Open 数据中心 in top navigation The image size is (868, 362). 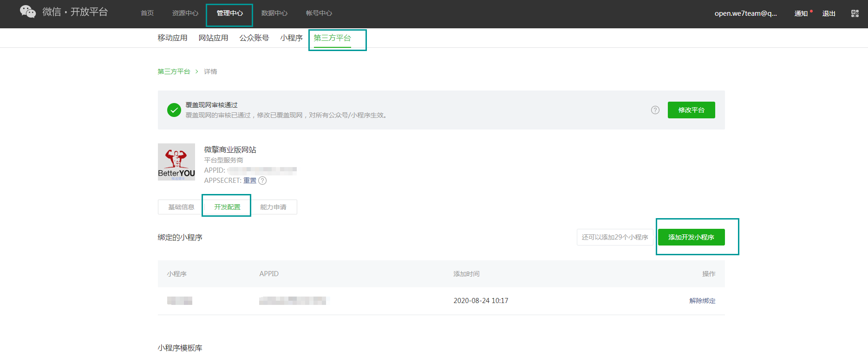[x=274, y=13]
